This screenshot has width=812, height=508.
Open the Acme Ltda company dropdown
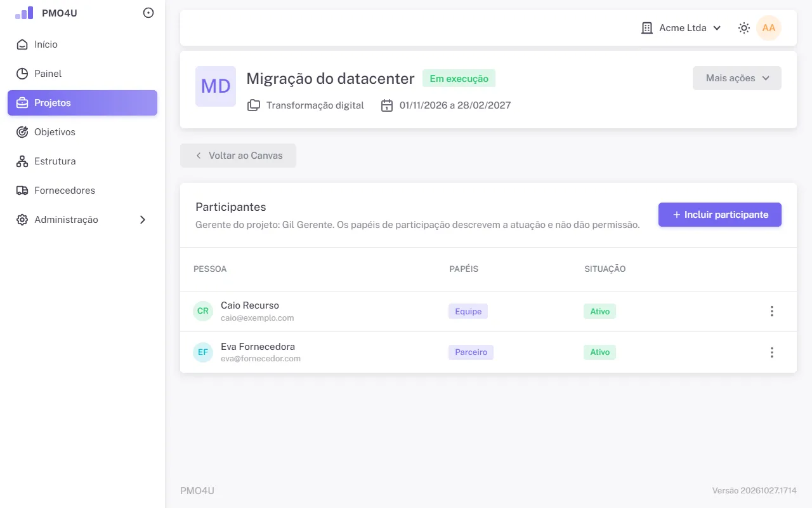(x=682, y=28)
